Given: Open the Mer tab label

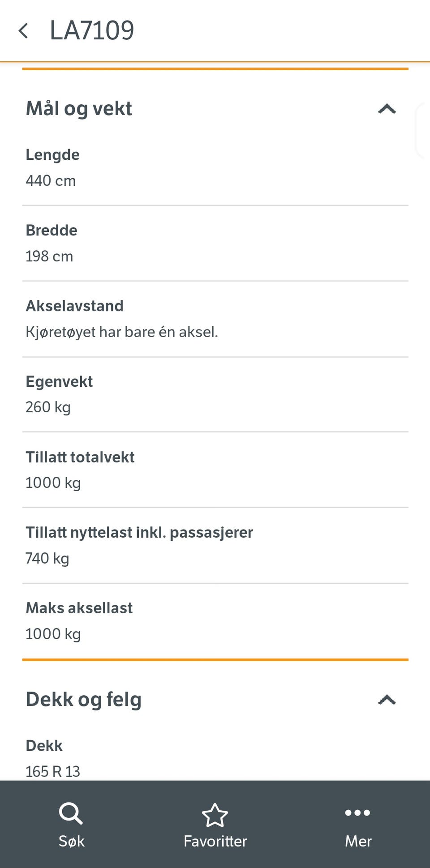Looking at the screenshot, I should click(358, 841).
